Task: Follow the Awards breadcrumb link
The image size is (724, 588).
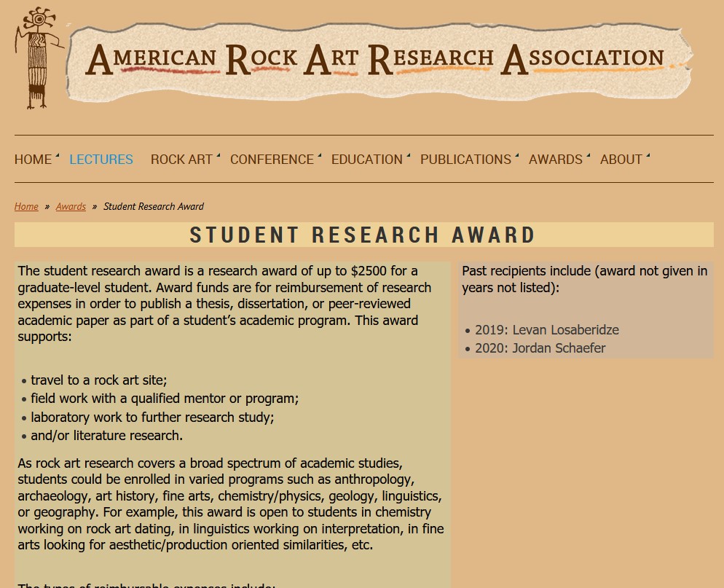Action: [x=71, y=207]
